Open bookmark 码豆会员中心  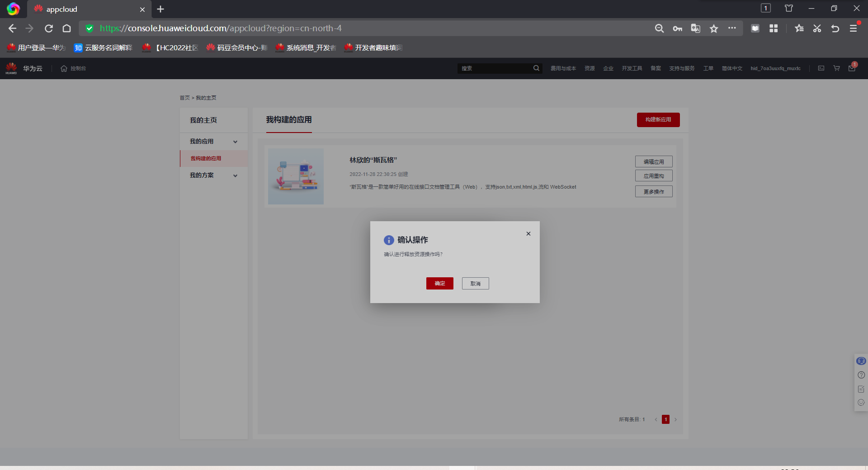tap(236, 47)
